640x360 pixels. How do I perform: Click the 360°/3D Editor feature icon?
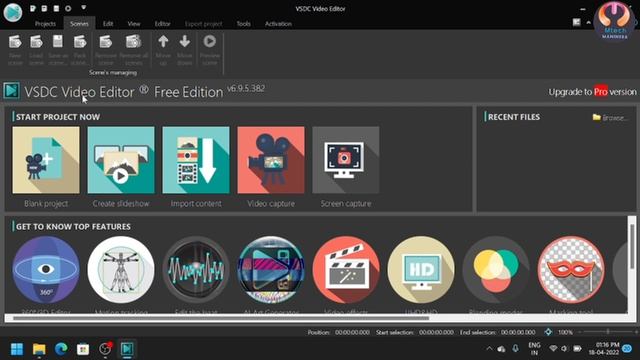point(46,269)
